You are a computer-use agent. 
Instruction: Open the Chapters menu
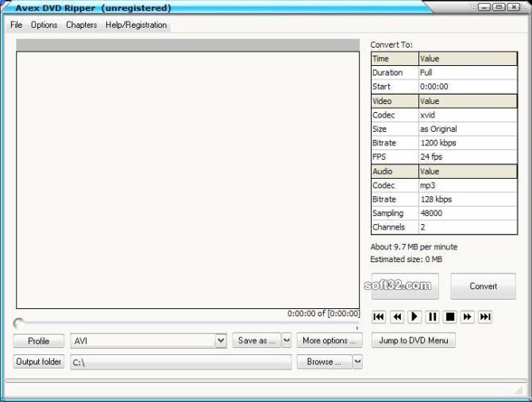pos(82,25)
